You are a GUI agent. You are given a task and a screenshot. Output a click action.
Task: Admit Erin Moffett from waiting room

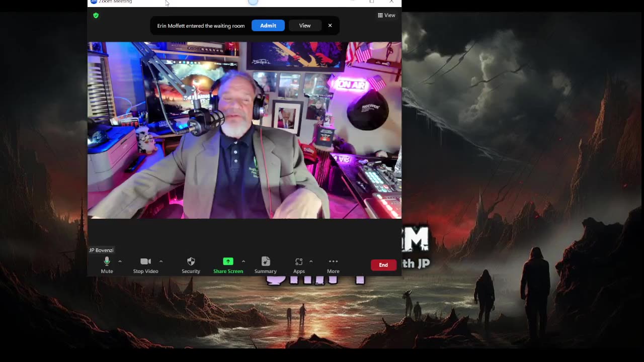tap(268, 26)
